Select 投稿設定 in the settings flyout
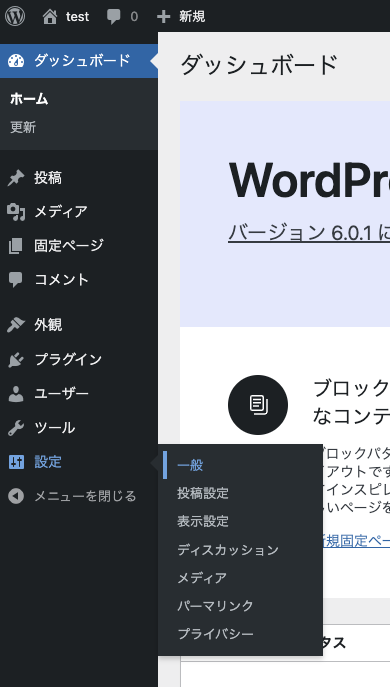The image size is (390, 687). (x=203, y=493)
